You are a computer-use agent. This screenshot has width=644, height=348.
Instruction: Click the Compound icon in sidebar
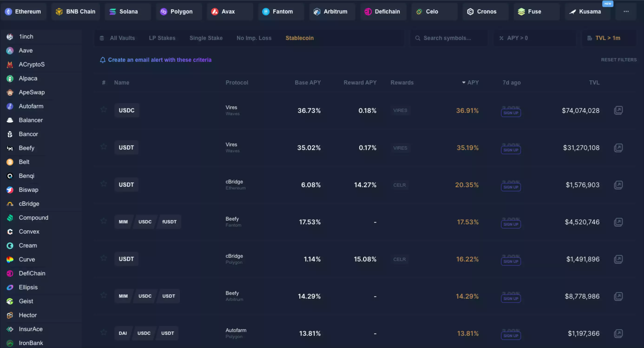click(x=10, y=218)
